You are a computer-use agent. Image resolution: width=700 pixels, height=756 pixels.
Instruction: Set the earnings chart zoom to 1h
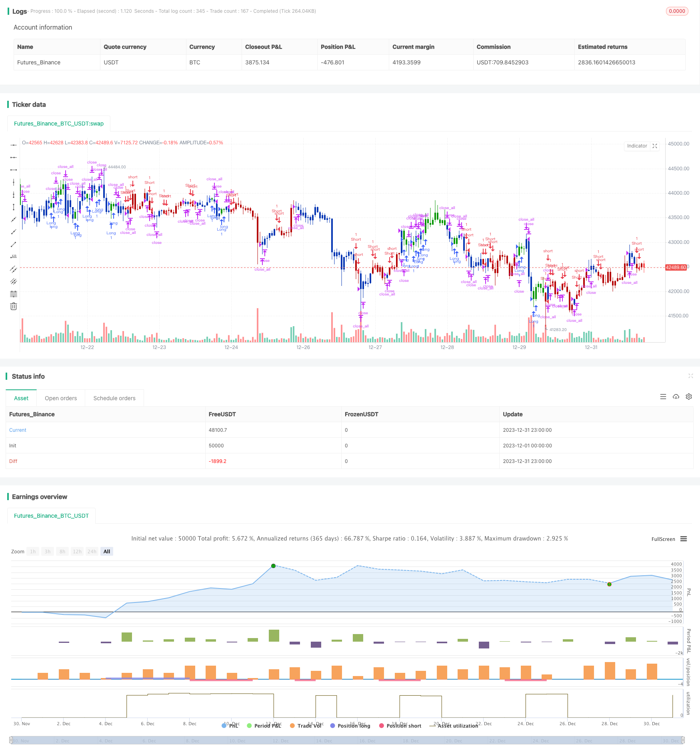pyautogui.click(x=33, y=551)
